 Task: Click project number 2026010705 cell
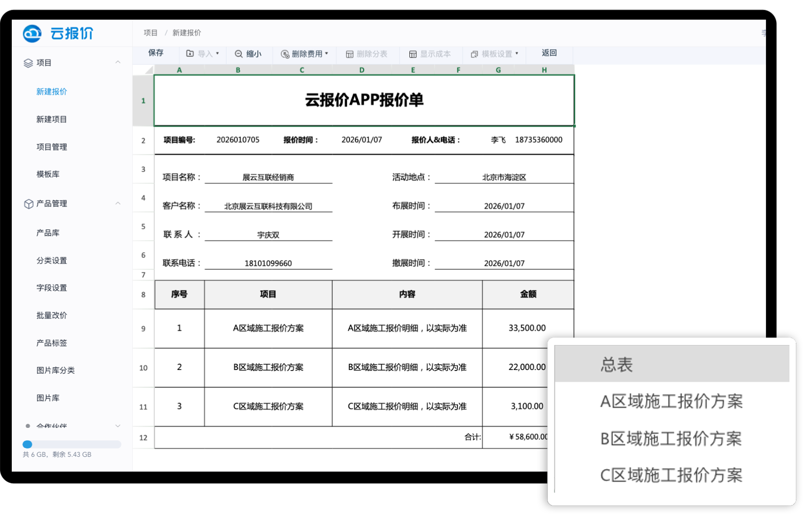point(238,140)
